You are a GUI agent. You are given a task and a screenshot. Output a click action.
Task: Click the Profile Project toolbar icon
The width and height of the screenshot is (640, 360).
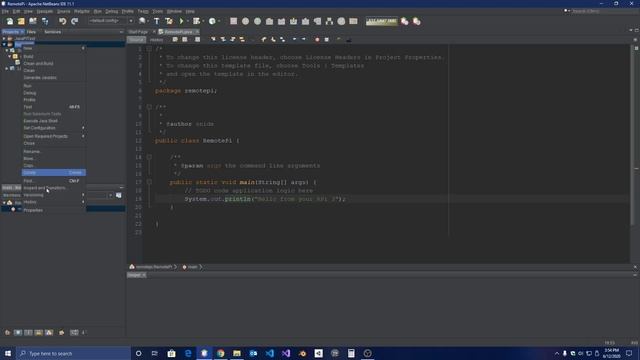point(212,21)
